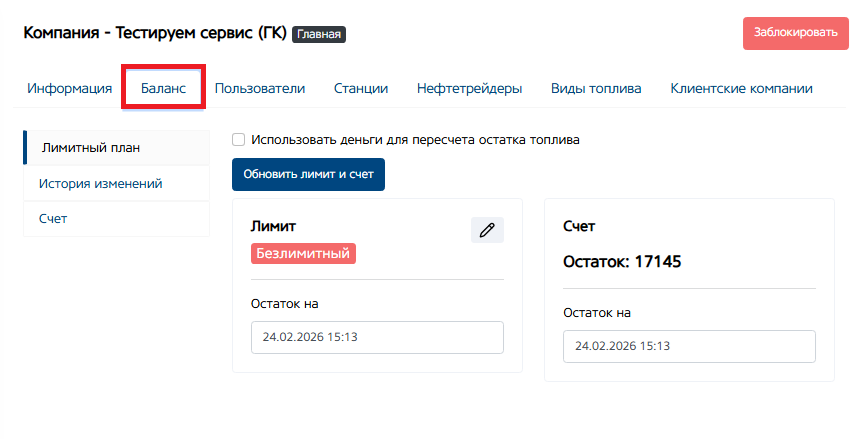Open the Виды топлива tab
Image resolution: width=864 pixels, height=439 pixels.
(x=596, y=88)
